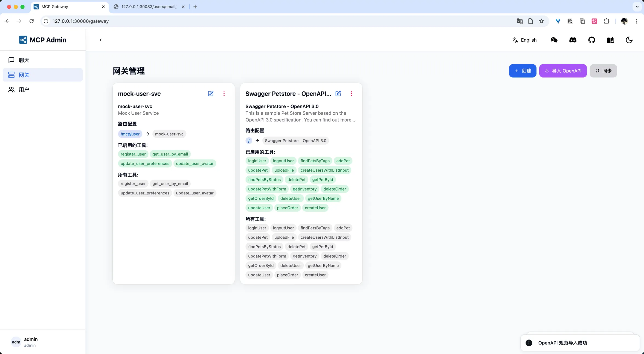The width and height of the screenshot is (644, 354).
Task: Click the blue V extension icon
Action: tap(558, 21)
